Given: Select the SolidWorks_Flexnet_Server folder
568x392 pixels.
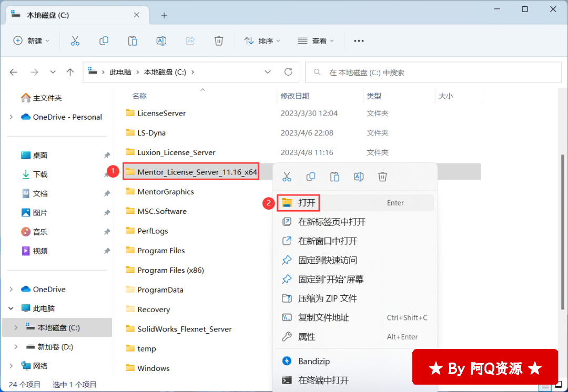Looking at the screenshot, I should pyautogui.click(x=179, y=329).
